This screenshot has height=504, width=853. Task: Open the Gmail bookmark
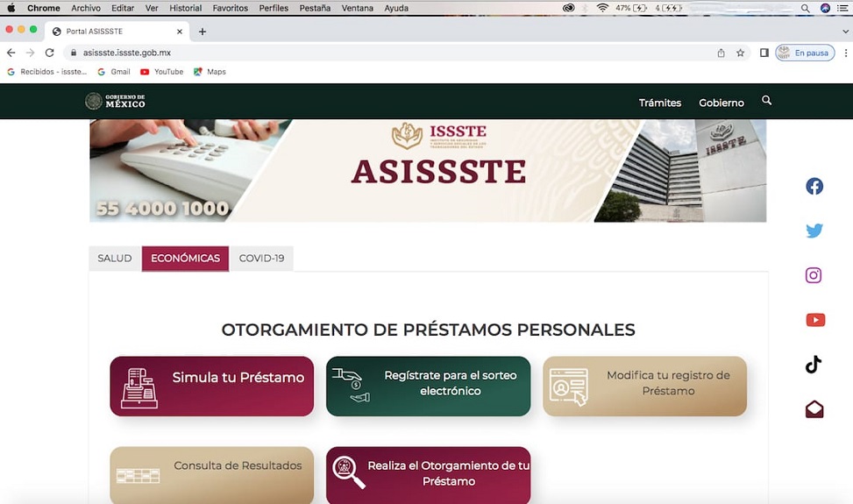pyautogui.click(x=114, y=72)
